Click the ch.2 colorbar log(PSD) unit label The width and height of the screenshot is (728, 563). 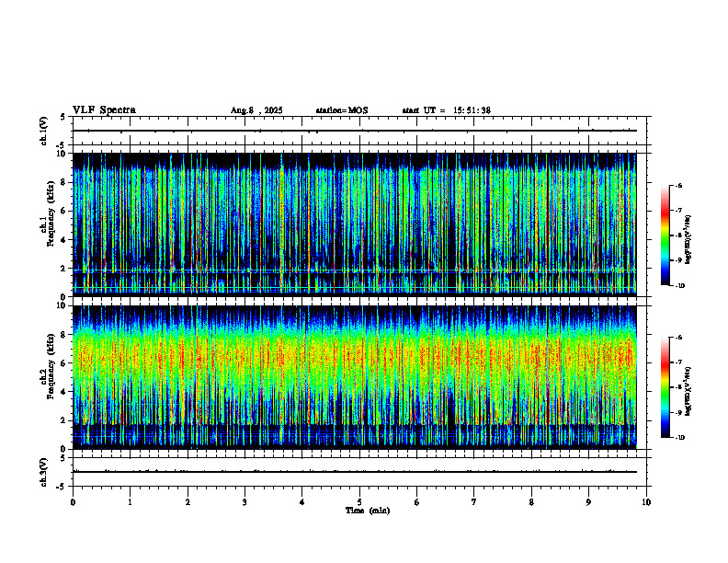tap(688, 391)
